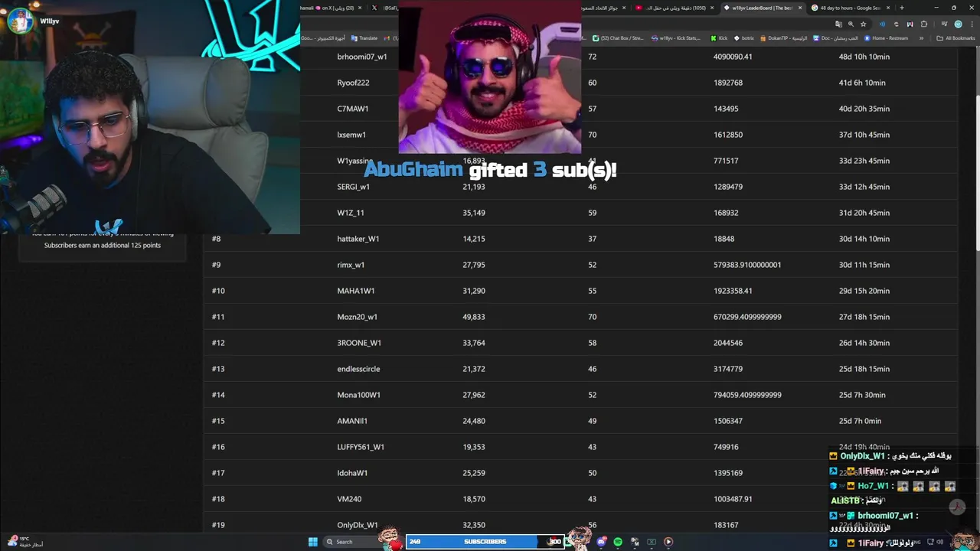Open the Translate bookmark
Image resolution: width=980 pixels, height=551 pixels.
pyautogui.click(x=364, y=37)
